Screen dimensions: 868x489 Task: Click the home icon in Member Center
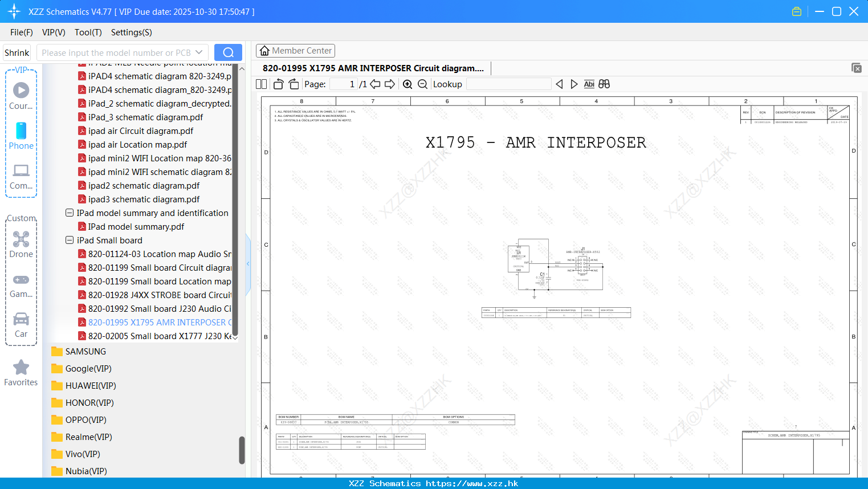pos(264,51)
